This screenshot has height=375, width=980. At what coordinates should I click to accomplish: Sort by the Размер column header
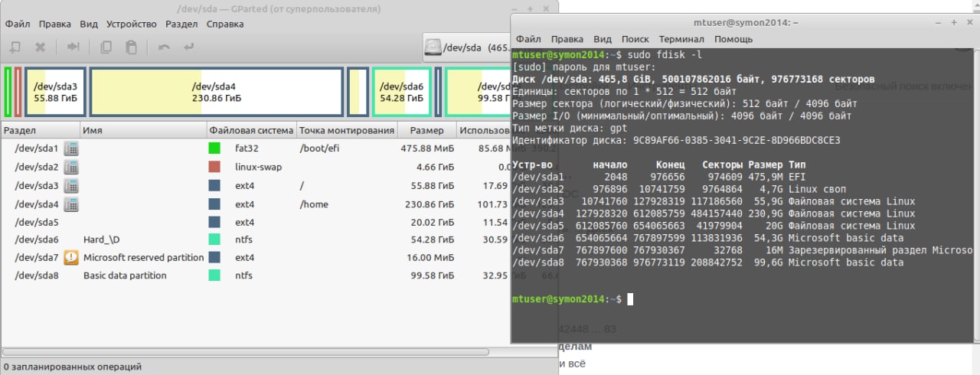(x=427, y=130)
